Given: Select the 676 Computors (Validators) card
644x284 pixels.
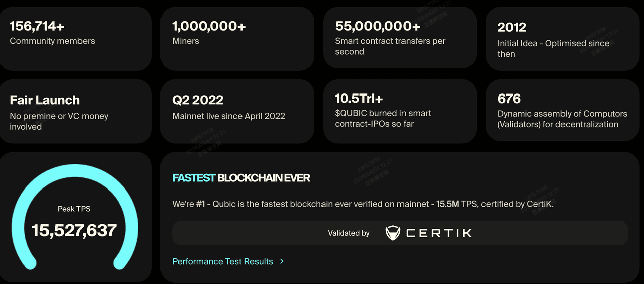Looking at the screenshot, I should point(562,112).
